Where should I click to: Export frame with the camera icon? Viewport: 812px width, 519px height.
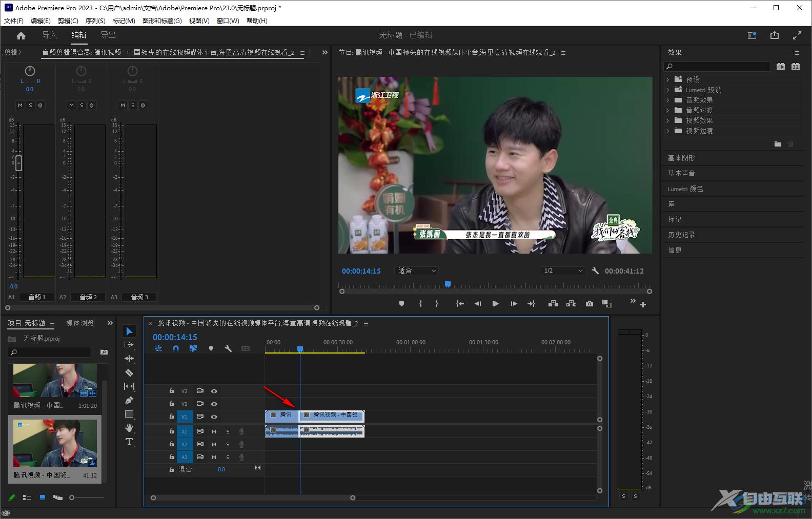point(590,304)
